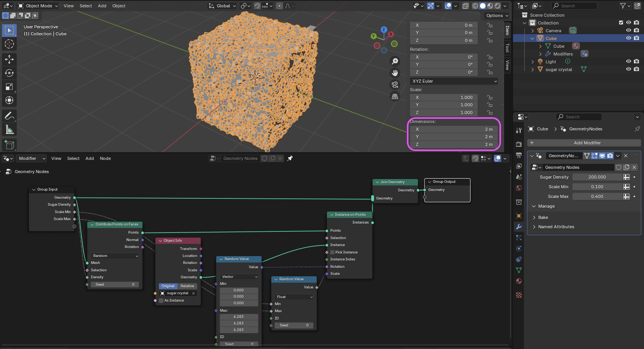Open the Modifiers wrench properties tab
This screenshot has height=349, width=644.
click(x=519, y=227)
